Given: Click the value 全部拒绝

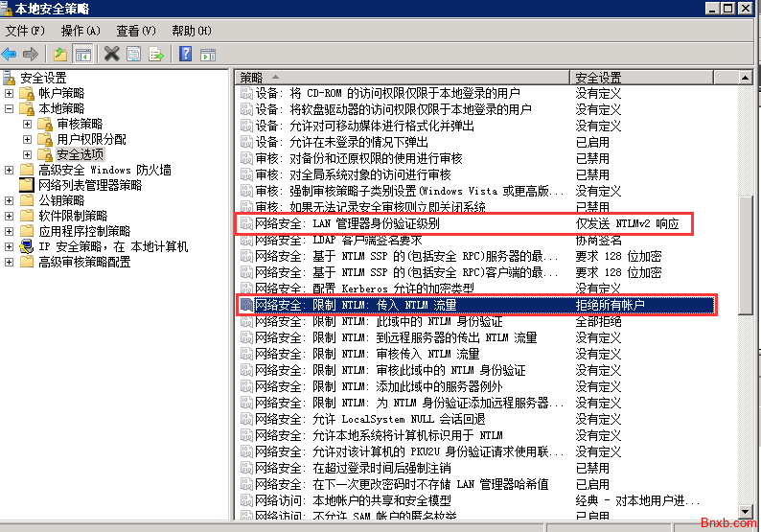Looking at the screenshot, I should click(x=598, y=321).
